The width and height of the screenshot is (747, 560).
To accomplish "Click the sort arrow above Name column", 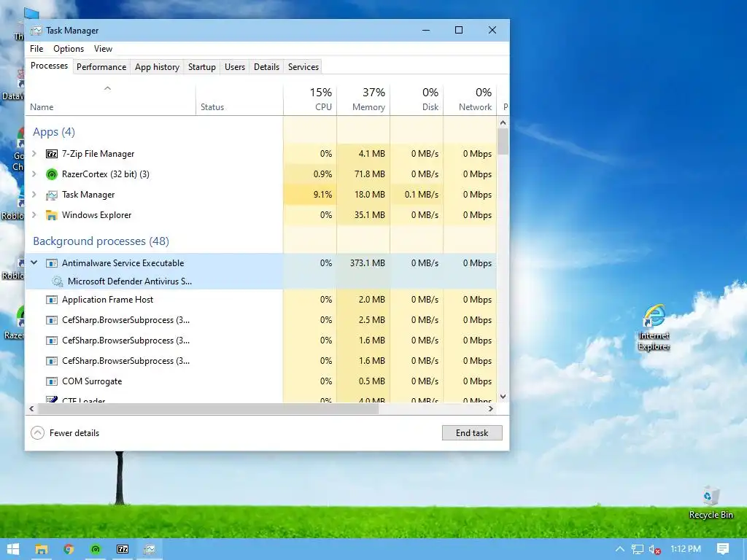I will pyautogui.click(x=108, y=88).
